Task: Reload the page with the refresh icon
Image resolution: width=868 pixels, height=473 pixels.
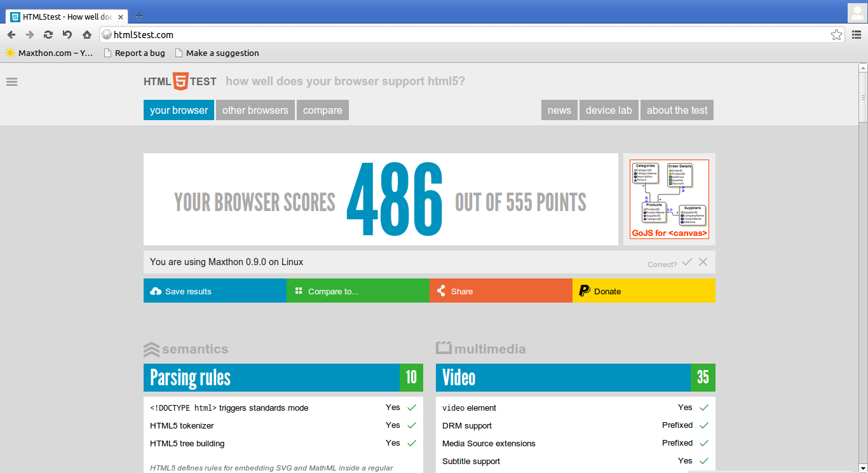Action: coord(48,35)
